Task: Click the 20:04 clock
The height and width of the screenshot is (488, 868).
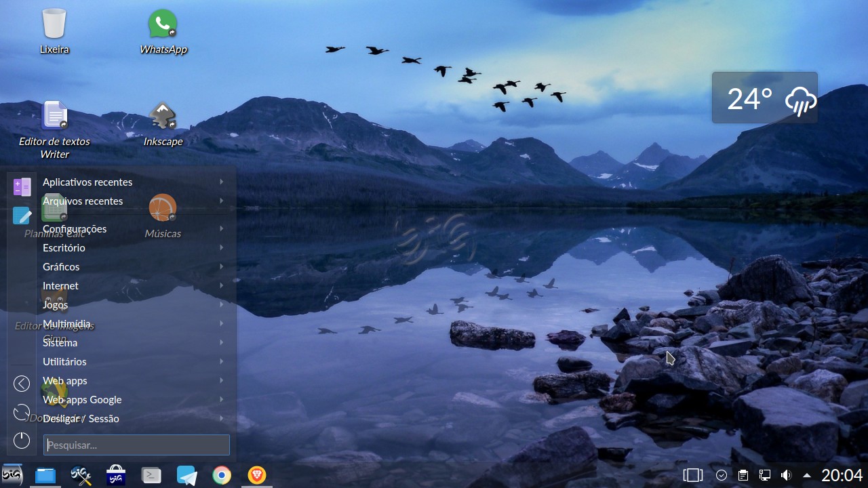Action: (x=842, y=475)
